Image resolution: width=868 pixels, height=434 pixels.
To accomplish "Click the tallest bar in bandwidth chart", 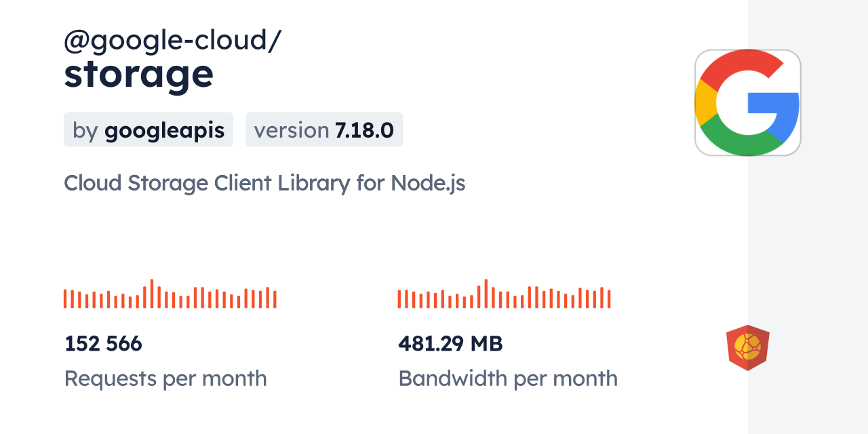I will [486, 294].
